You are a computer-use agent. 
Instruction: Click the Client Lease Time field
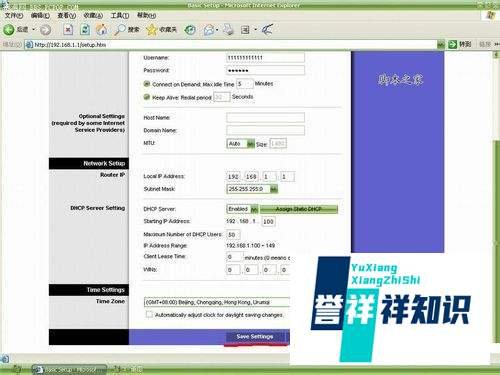(x=235, y=257)
